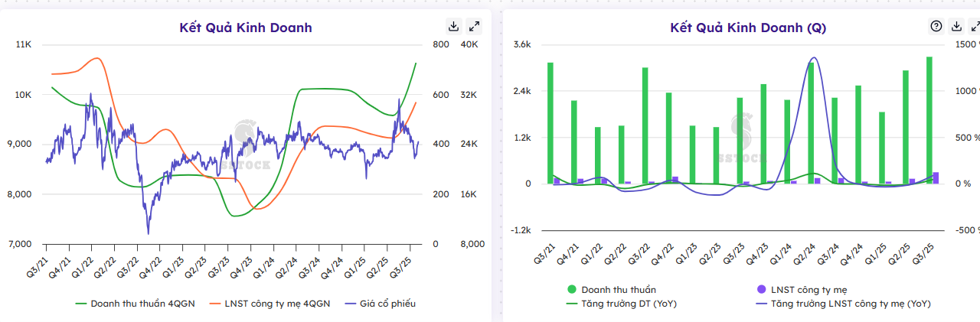The height and width of the screenshot is (322, 980).
Task: Click the 11K axis label
Action: coord(24,45)
